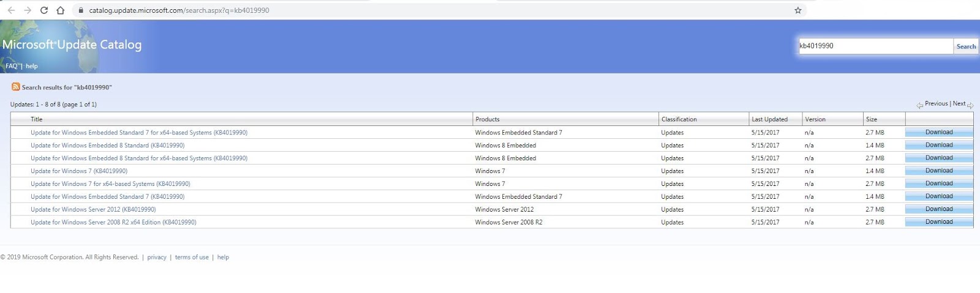This screenshot has height=293, width=980.
Task: Open Windows Embedded 8 Standard (KB4019990) non-x64 update
Action: click(x=108, y=146)
